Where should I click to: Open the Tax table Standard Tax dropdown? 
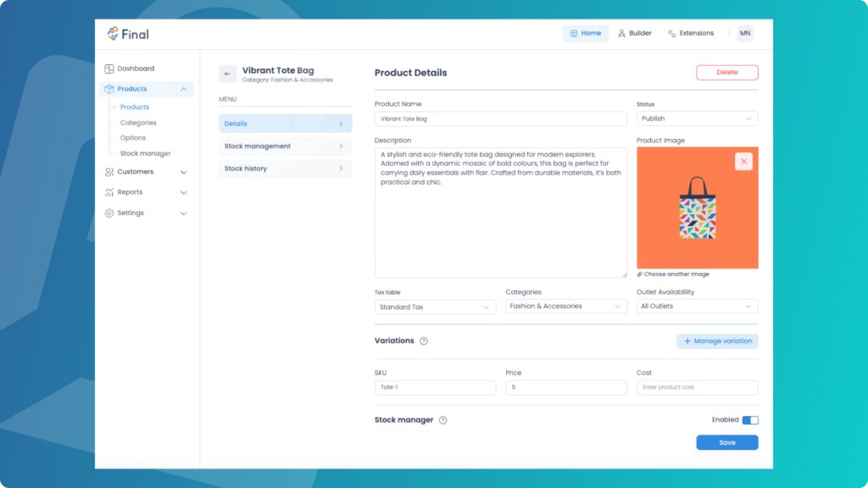pos(435,307)
